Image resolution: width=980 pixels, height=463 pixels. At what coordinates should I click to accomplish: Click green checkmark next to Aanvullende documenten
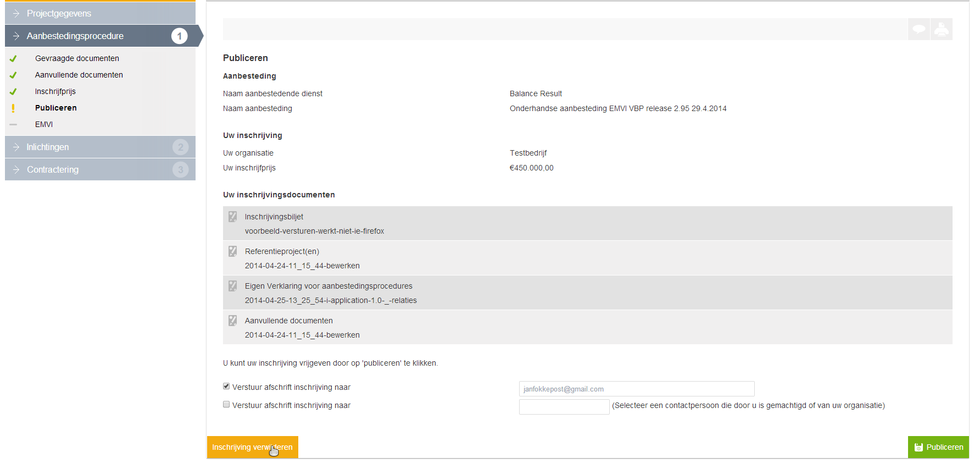[13, 75]
